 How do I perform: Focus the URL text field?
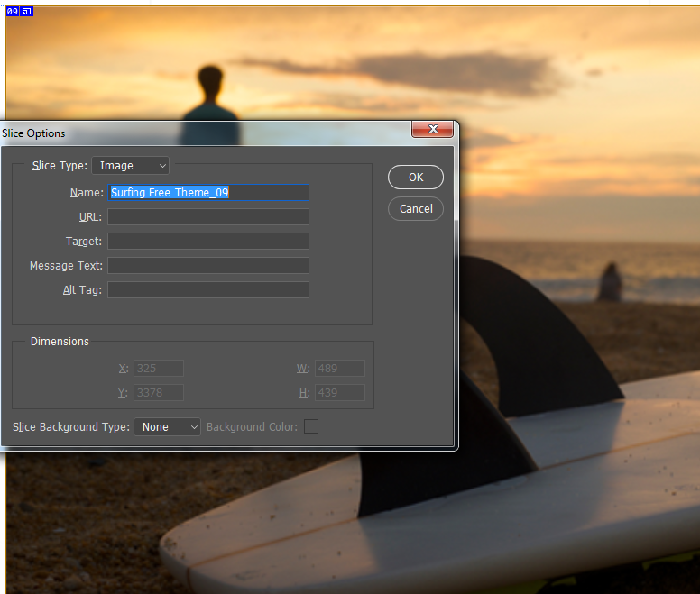(x=208, y=217)
